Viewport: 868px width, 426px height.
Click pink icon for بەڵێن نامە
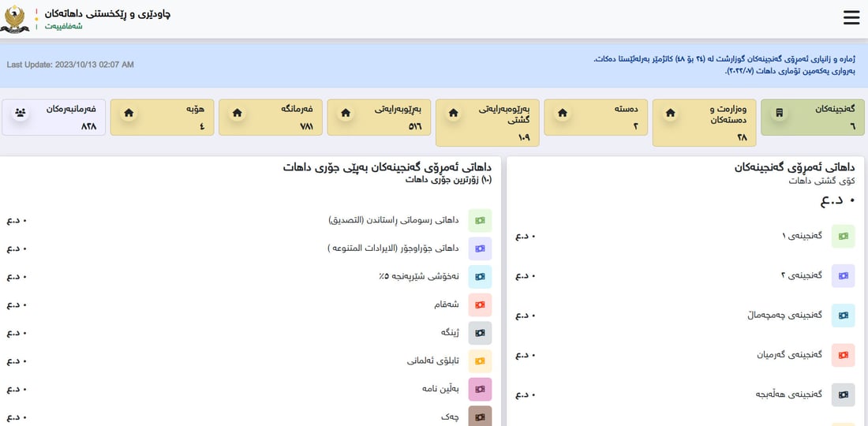tap(480, 390)
